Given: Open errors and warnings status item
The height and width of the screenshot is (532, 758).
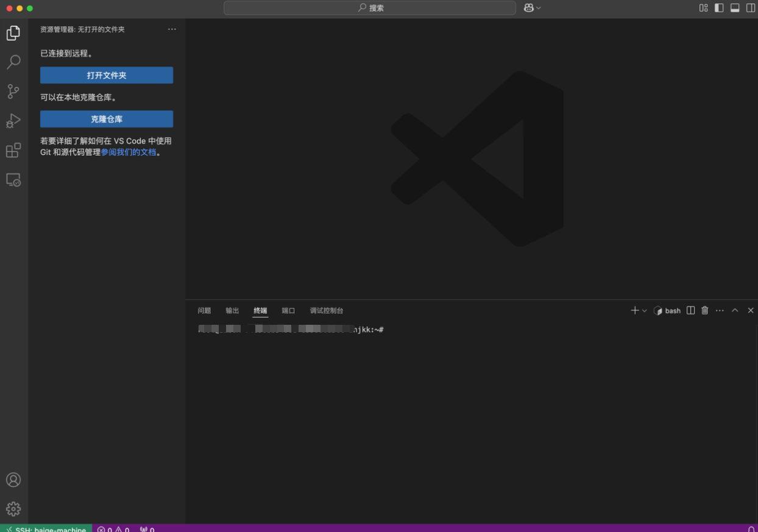Looking at the screenshot, I should click(x=113, y=528).
